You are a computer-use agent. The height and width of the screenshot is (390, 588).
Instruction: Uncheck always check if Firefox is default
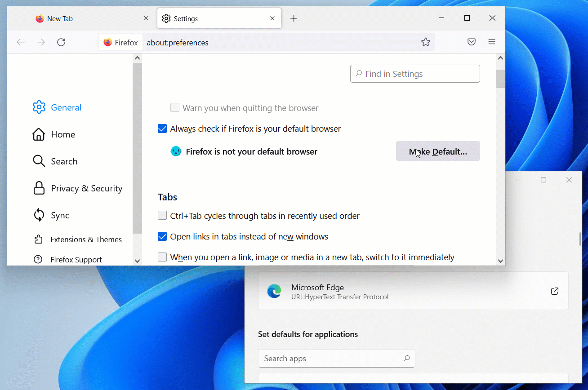[162, 129]
